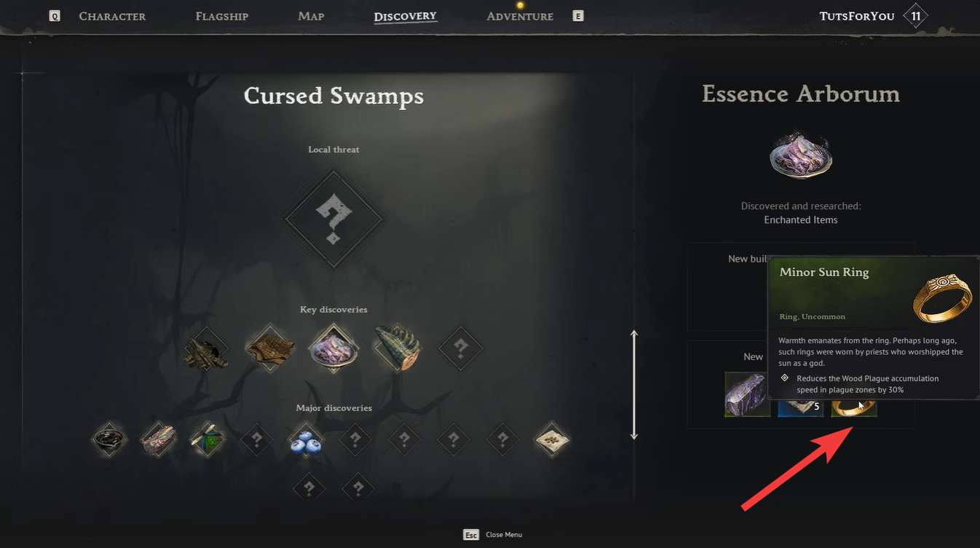Select the woven cloth key discovery
The image size is (980, 548).
pos(270,349)
